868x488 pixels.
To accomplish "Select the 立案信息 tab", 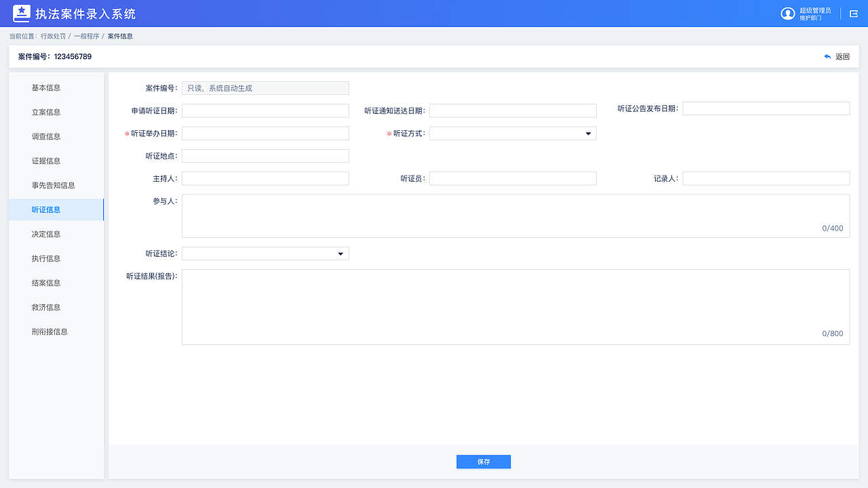I will [56, 112].
